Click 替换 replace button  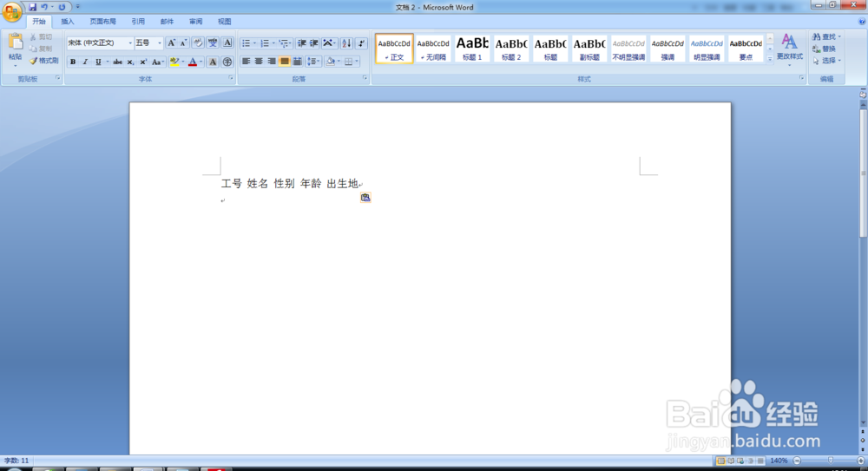pyautogui.click(x=825, y=49)
